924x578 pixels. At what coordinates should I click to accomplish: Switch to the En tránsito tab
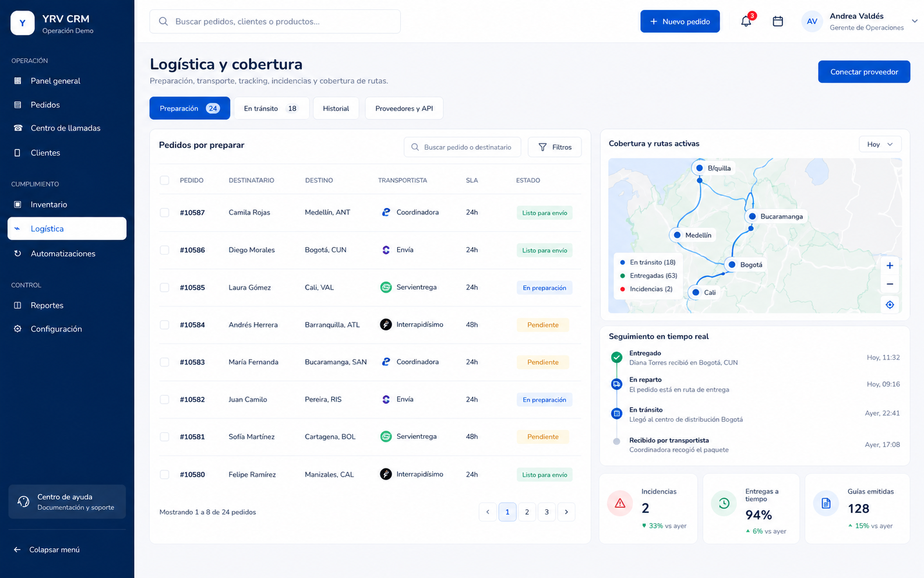(271, 108)
